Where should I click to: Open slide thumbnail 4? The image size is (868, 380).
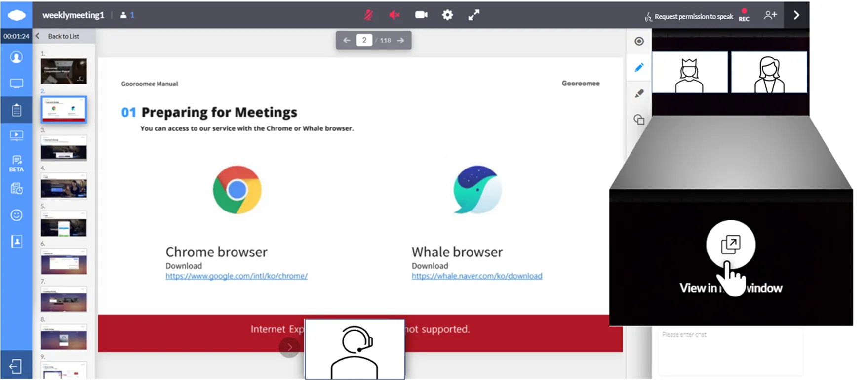click(x=64, y=185)
